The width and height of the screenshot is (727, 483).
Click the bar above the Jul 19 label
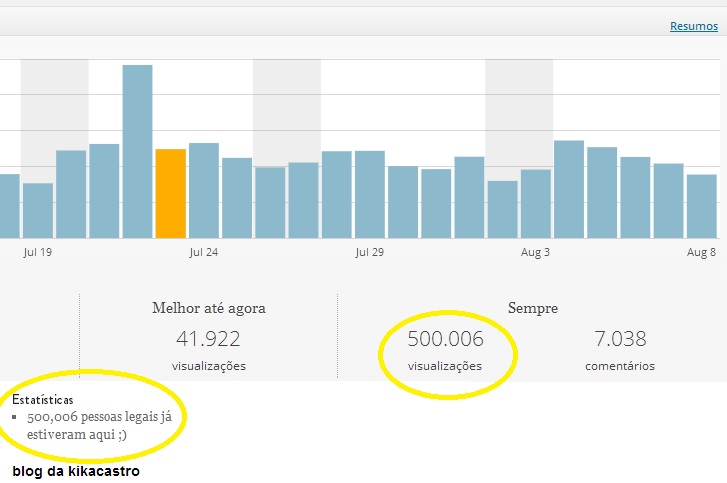[x=38, y=211]
